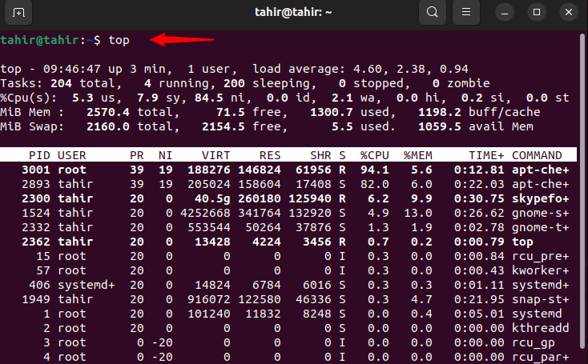Viewport: 588px width, 364px height.
Task: Click the %MEM column header
Action: point(417,155)
